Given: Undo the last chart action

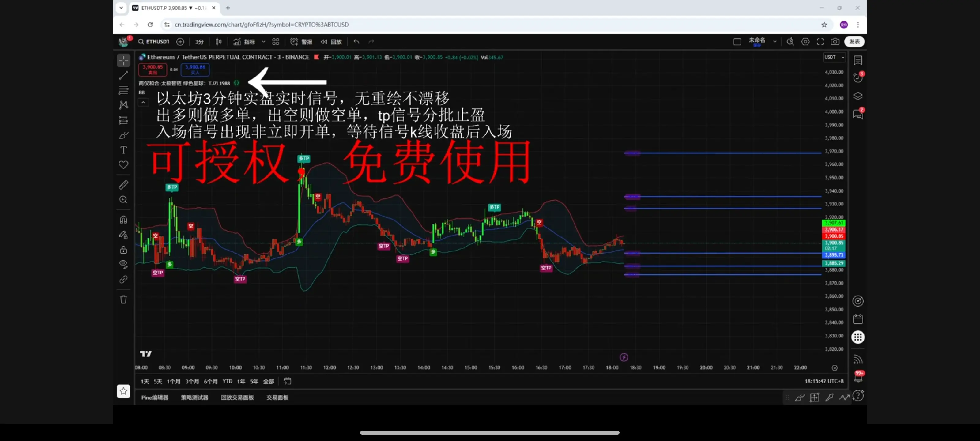Looking at the screenshot, I should point(356,42).
